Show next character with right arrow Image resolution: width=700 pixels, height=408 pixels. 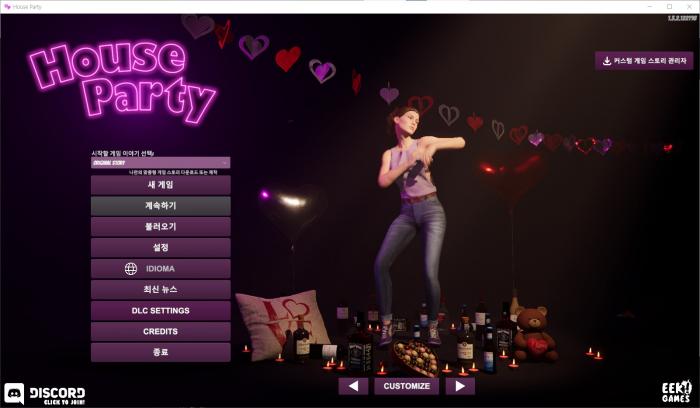[x=460, y=386]
